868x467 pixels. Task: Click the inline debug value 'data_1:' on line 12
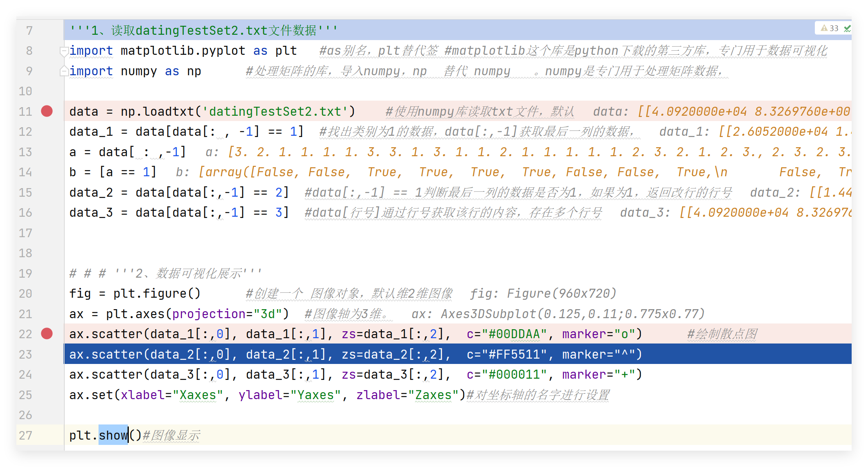click(x=684, y=132)
